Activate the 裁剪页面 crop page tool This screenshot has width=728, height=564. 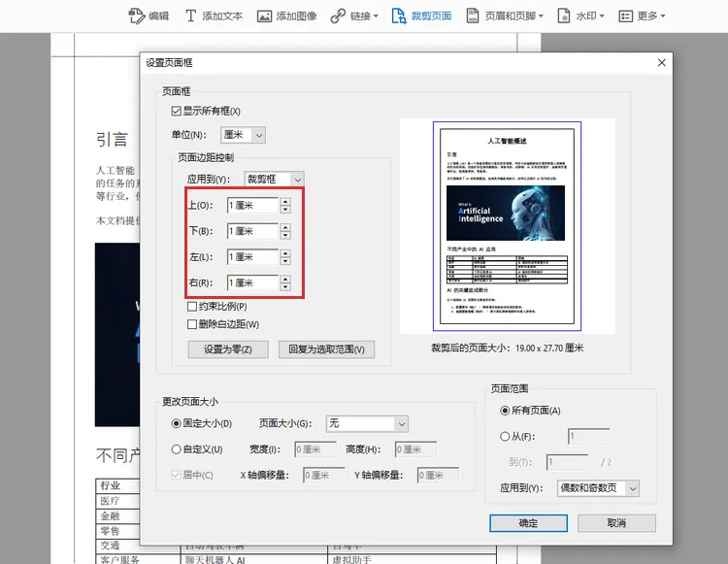[421, 17]
